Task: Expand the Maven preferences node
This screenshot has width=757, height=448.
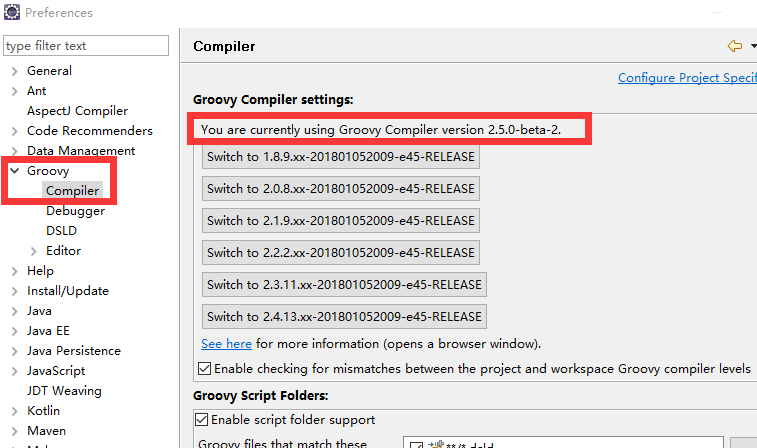Action: coord(14,431)
